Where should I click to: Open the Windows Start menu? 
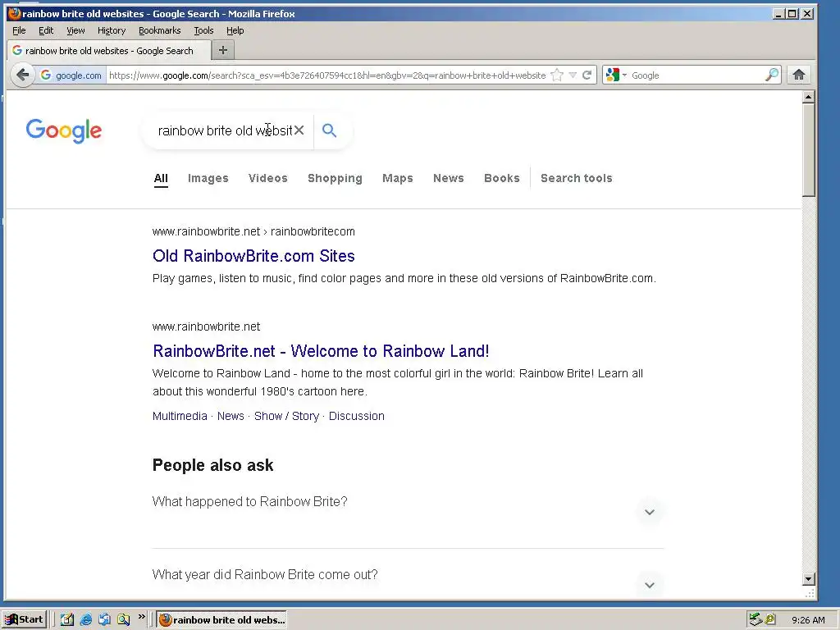[x=24, y=620]
